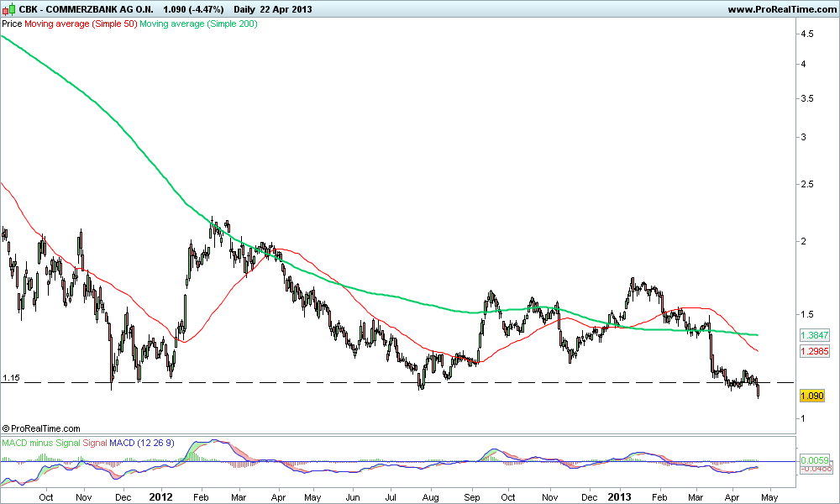Image resolution: width=840 pixels, height=504 pixels.
Task: Click the Dec label just before 2013
Action: 590,497
